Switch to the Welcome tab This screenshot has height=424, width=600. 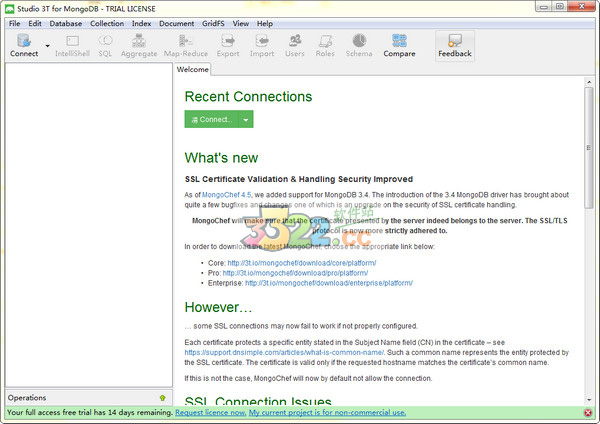(x=193, y=70)
